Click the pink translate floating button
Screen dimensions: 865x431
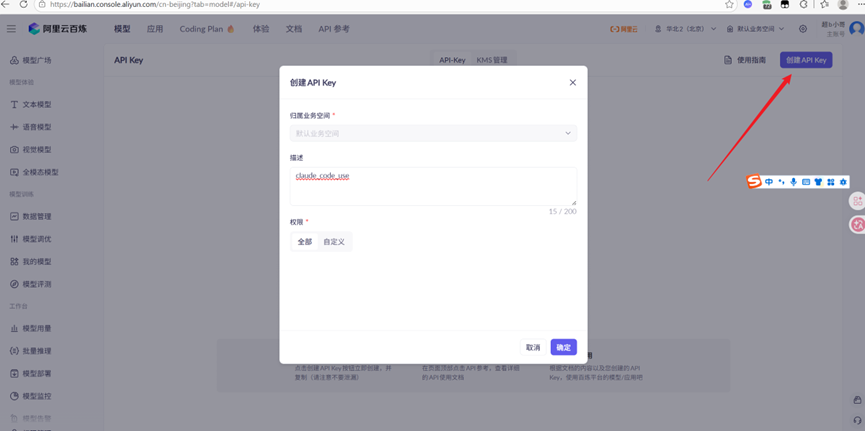tap(857, 224)
